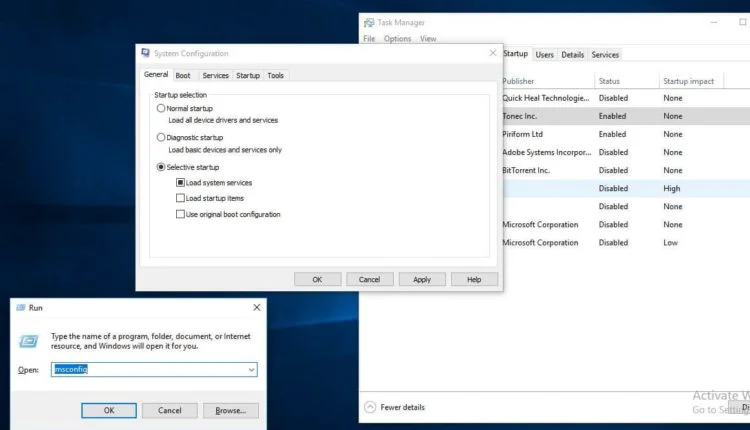Select Adobe Systems Incorpor... row
The height and width of the screenshot is (430, 750).
(626, 153)
